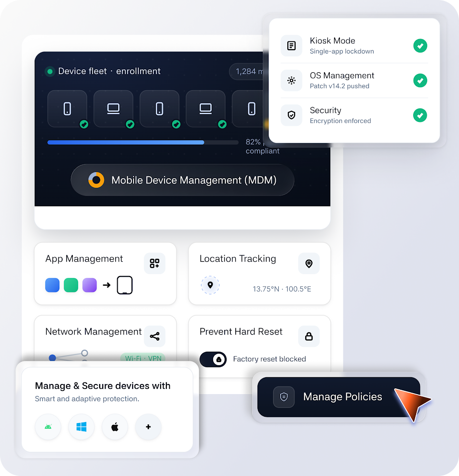Click the plus icon to add platform
This screenshot has width=459, height=476.
[148, 427]
